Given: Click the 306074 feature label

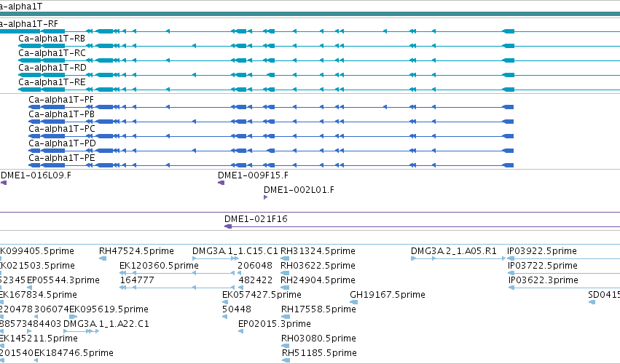Looking at the screenshot, I should click(x=52, y=309).
